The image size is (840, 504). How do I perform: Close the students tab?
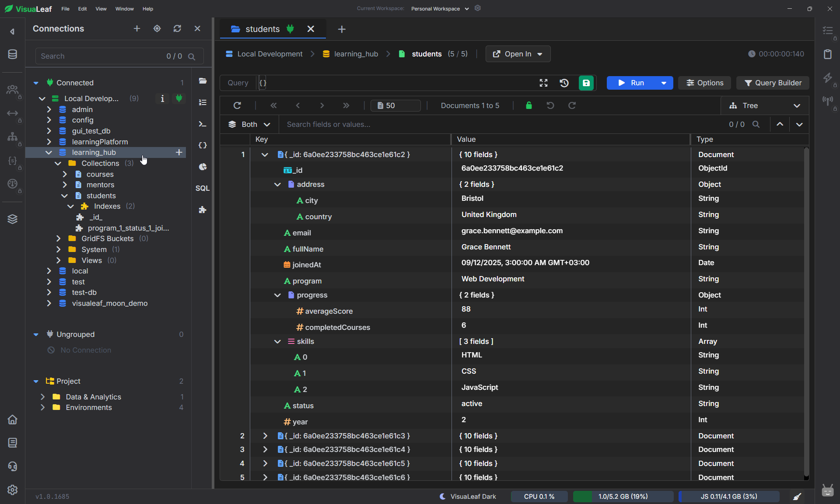311,29
